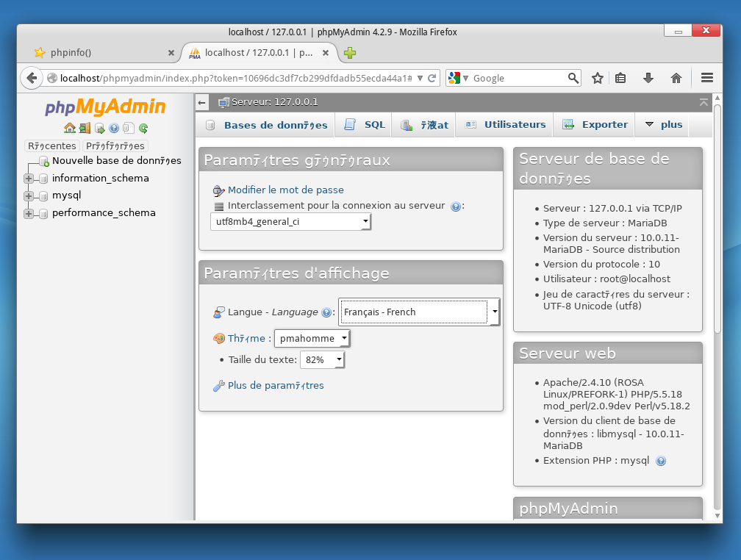Open the sidebar documents page icon

(x=129, y=128)
